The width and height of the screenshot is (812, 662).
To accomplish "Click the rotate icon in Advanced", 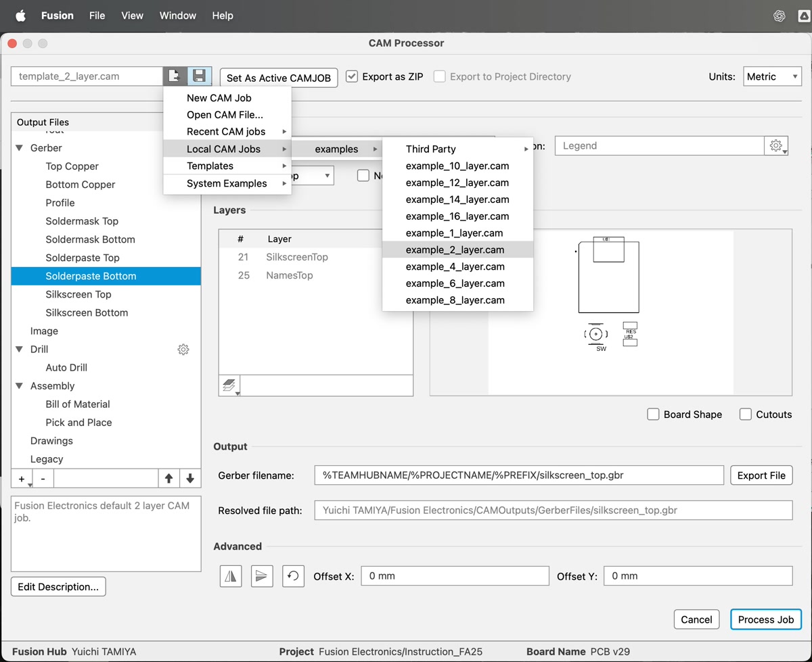I will 293,576.
